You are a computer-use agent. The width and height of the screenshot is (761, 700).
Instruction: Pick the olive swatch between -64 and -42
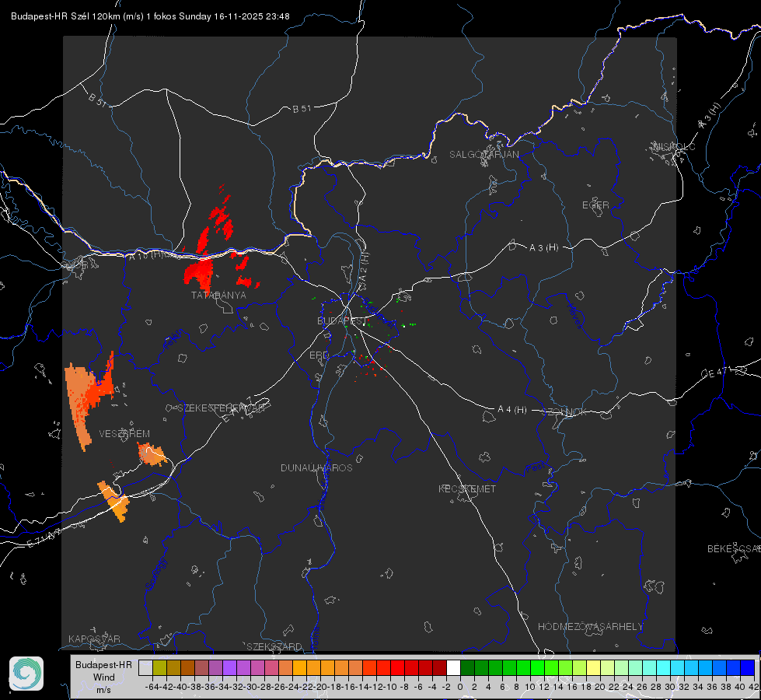tap(159, 668)
